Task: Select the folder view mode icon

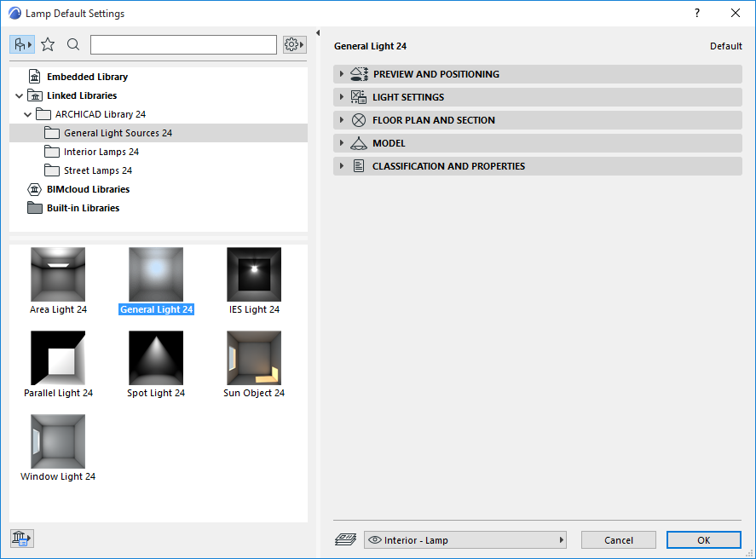Action: [x=21, y=43]
